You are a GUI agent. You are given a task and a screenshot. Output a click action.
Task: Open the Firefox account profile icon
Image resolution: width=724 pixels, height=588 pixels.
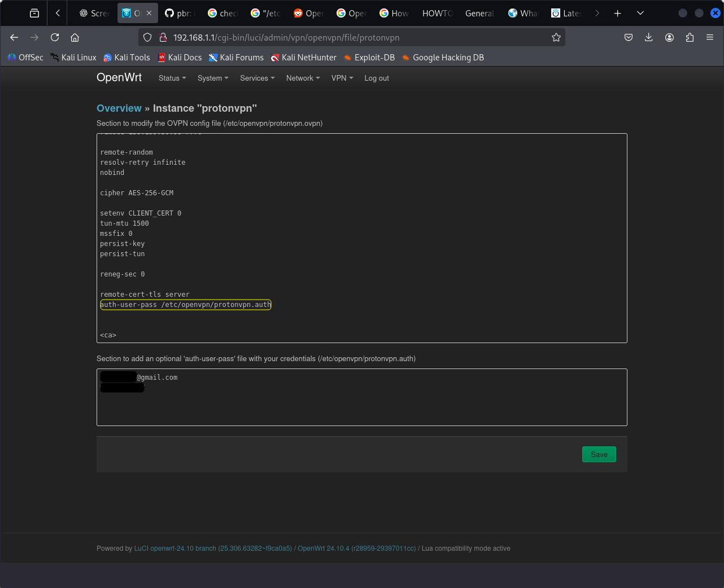669,37
